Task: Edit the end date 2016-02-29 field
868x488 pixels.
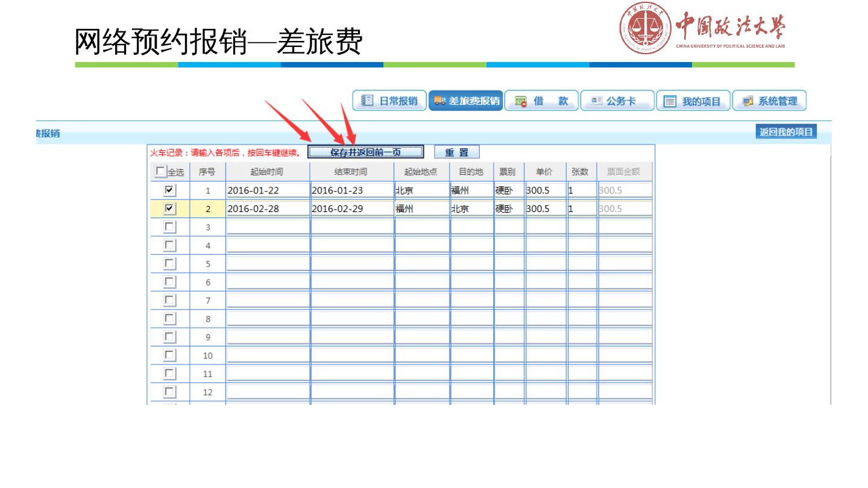Action: [353, 208]
